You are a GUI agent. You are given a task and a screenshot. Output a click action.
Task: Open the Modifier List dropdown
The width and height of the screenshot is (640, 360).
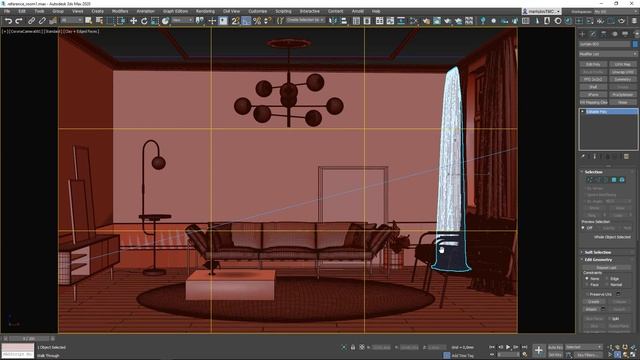(608, 54)
